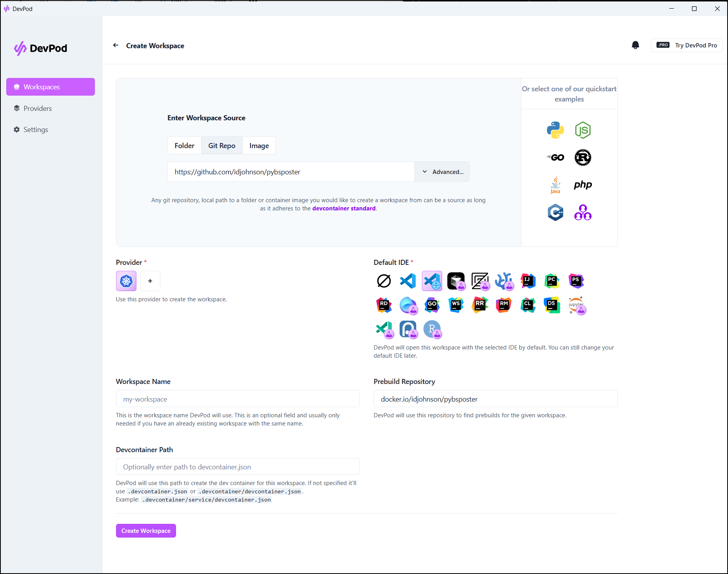Focus the Workspace Name field
This screenshot has width=728, height=574.
click(x=238, y=399)
